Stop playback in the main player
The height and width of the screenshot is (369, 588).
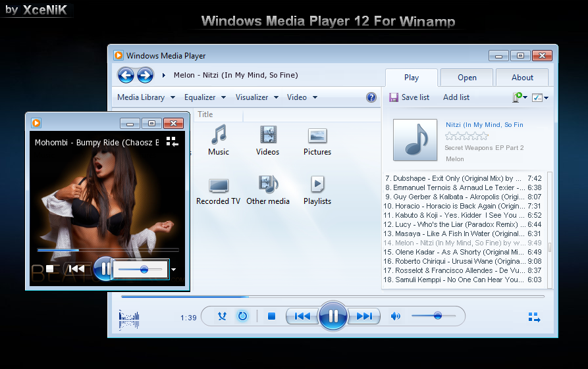point(271,316)
